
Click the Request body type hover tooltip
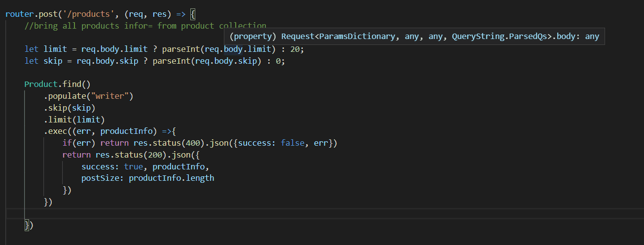[414, 37]
